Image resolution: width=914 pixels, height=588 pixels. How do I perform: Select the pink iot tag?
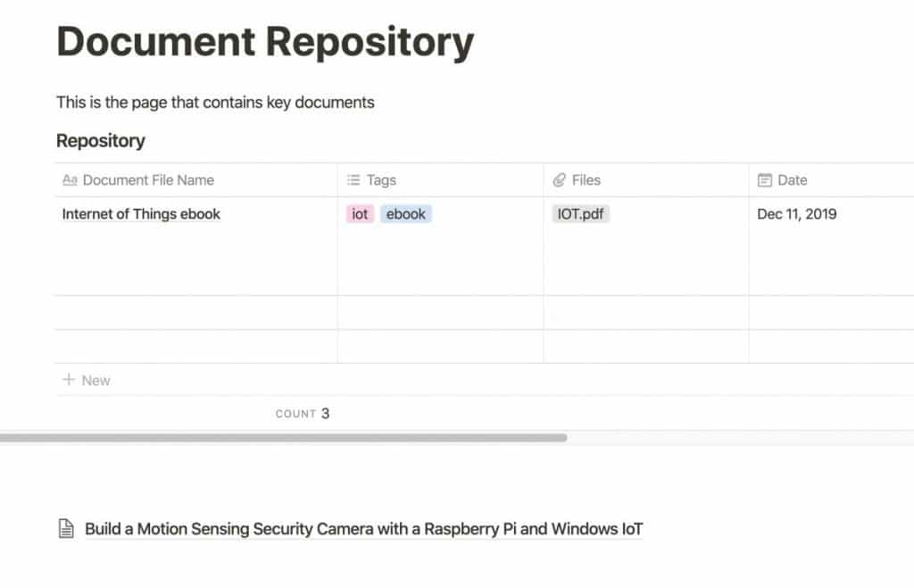[x=360, y=214]
